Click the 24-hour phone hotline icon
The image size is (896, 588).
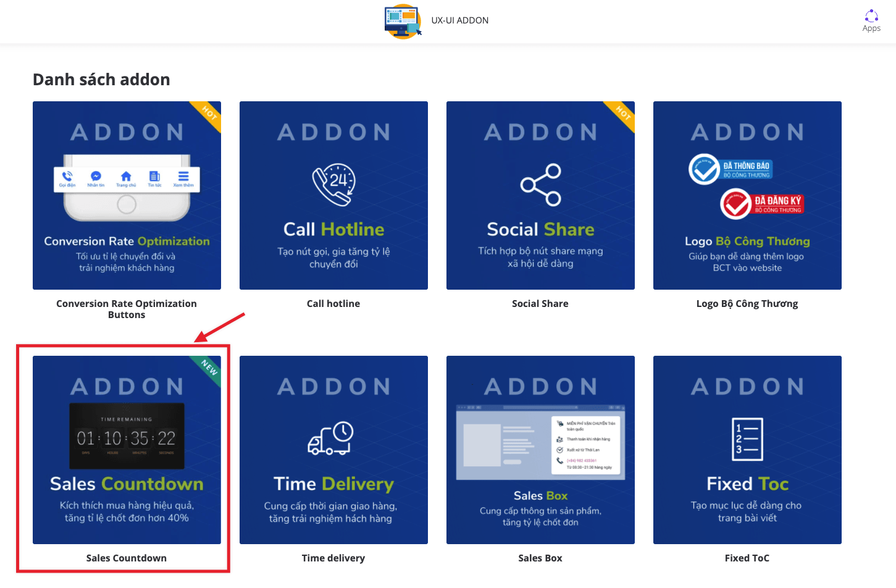pos(333,185)
